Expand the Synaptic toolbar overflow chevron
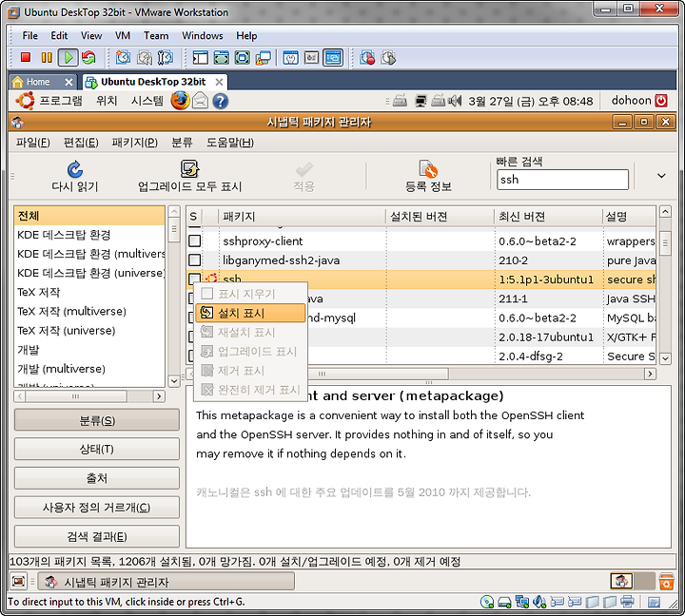This screenshot has width=685, height=616. click(661, 176)
